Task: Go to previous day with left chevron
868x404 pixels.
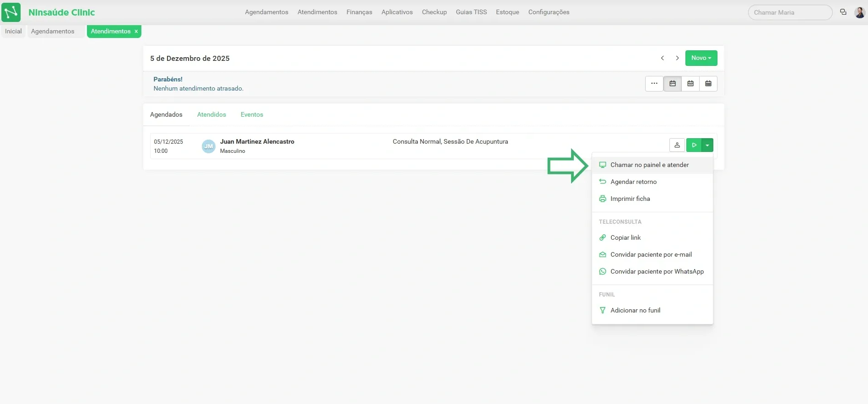Action: point(662,58)
